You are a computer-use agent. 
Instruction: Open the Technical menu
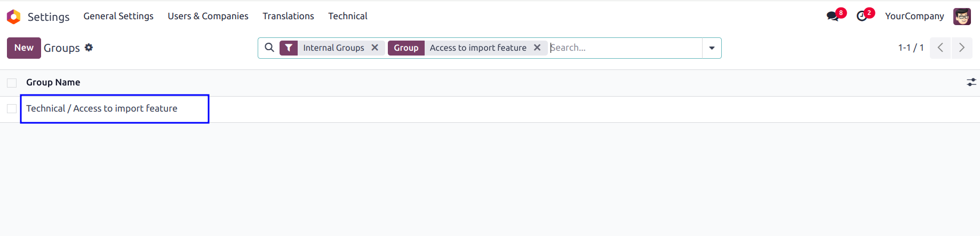(x=348, y=16)
